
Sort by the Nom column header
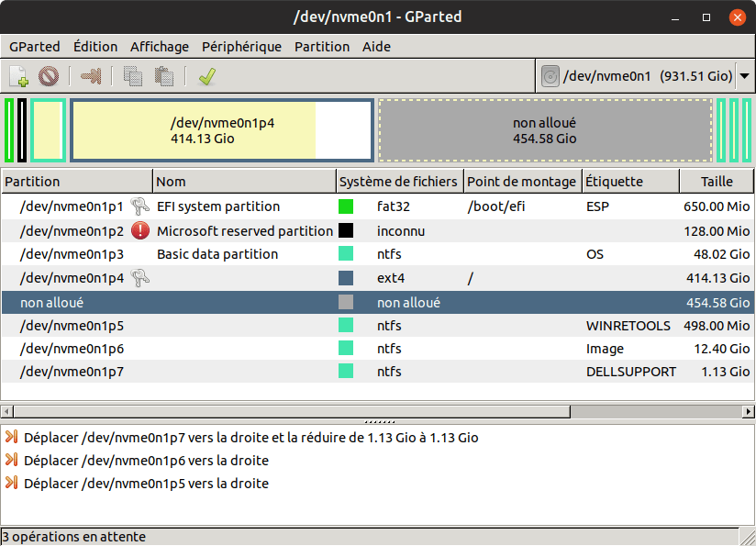point(244,182)
